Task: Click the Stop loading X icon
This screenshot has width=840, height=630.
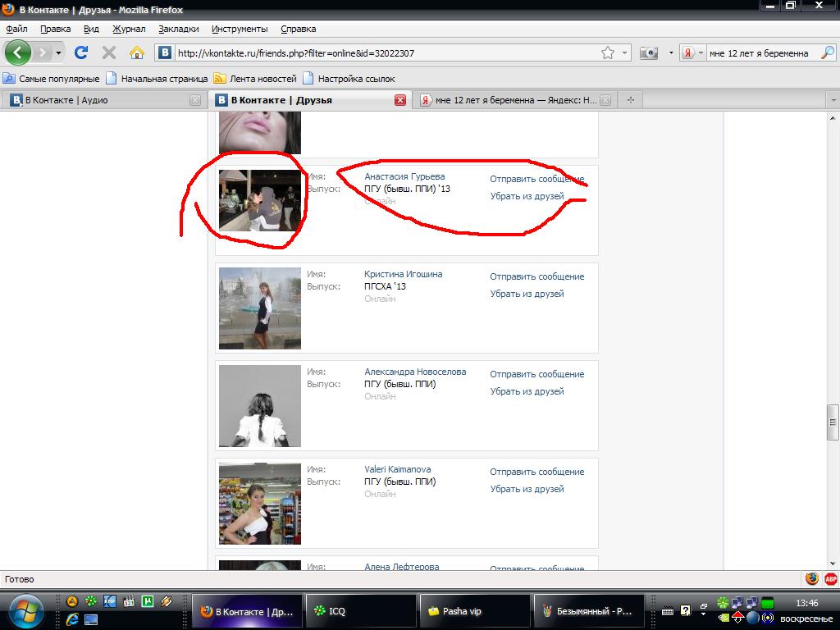Action: click(x=109, y=52)
